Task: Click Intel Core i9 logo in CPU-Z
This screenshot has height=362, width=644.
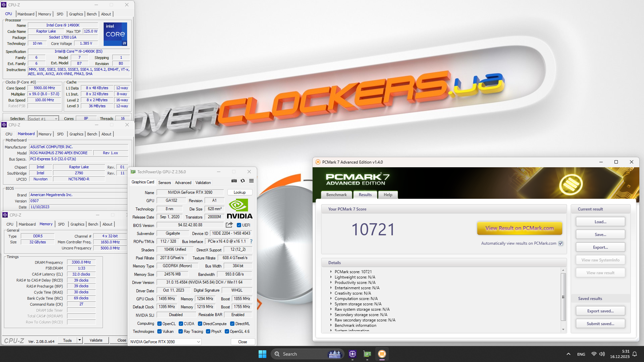Action: (115, 34)
